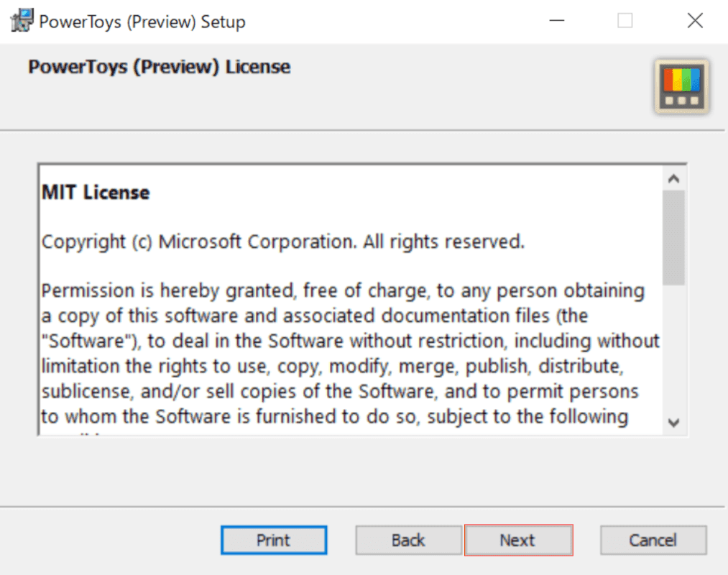Cancel the PowerToys setup

coord(653,540)
